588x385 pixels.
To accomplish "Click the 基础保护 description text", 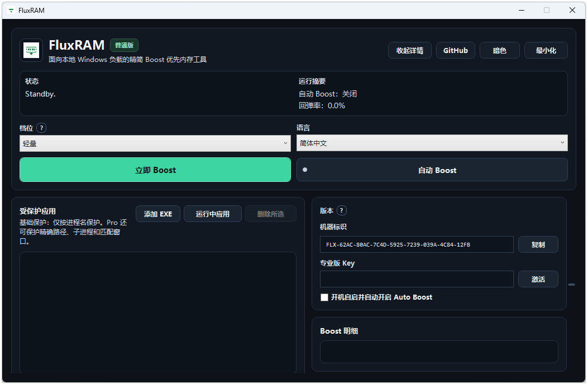I will pos(74,232).
